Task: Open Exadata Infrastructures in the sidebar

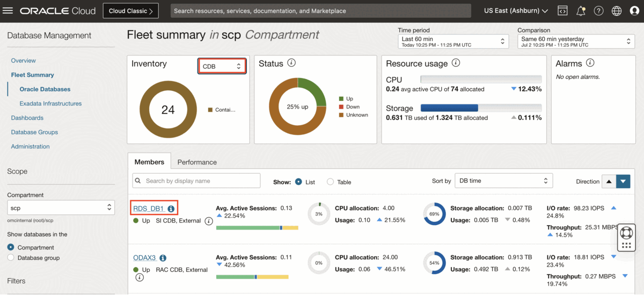Action: [x=50, y=103]
